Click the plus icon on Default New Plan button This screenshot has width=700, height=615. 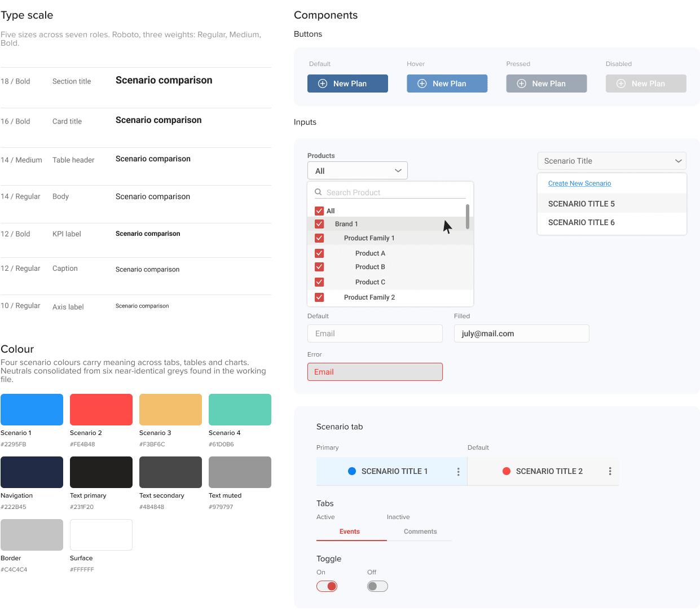[323, 84]
